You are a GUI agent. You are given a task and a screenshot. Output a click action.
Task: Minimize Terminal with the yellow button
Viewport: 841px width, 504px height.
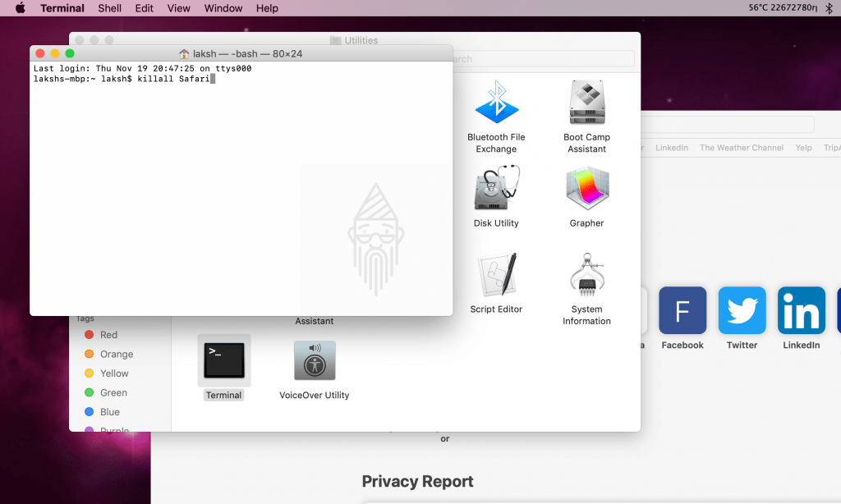pyautogui.click(x=55, y=53)
